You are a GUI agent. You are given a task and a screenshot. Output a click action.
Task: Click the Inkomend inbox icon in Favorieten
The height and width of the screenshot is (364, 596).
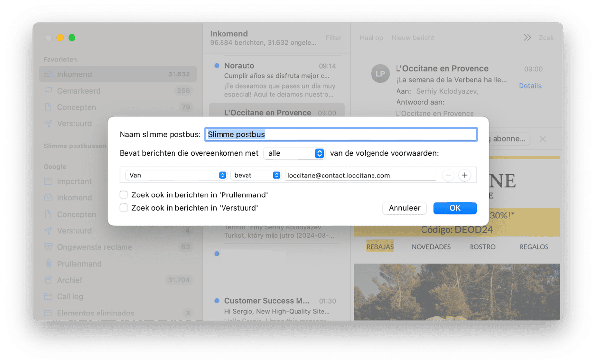click(x=48, y=74)
